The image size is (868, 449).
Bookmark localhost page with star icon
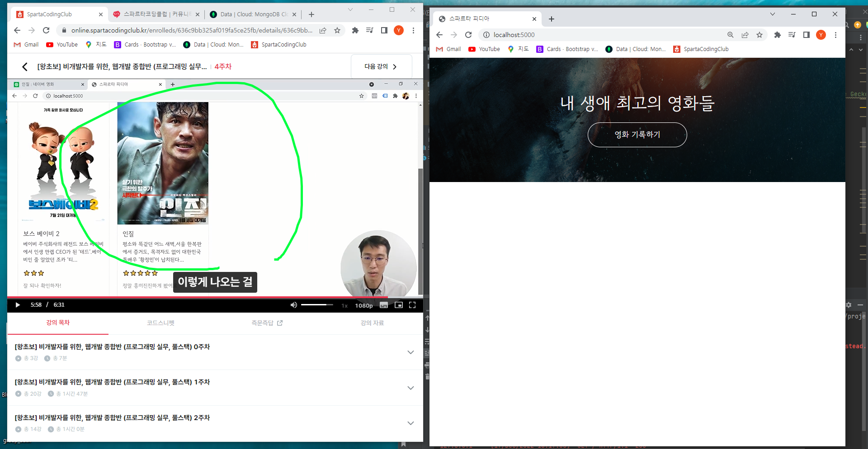pos(759,35)
